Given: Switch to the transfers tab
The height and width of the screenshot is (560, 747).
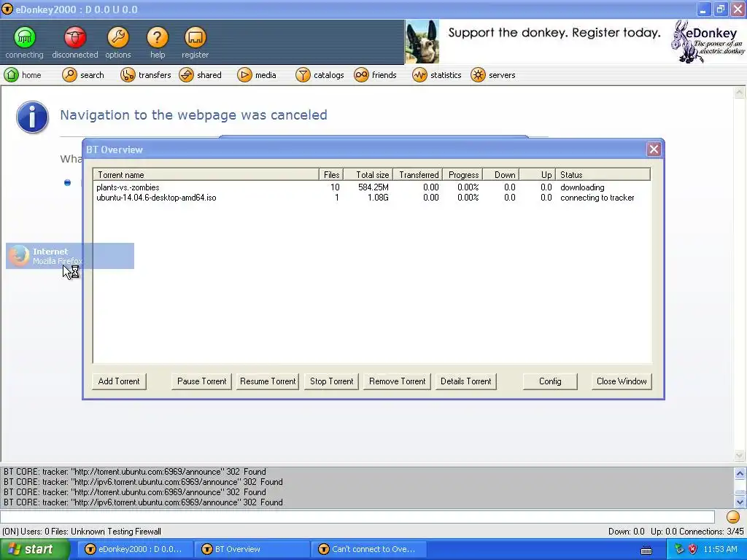Looking at the screenshot, I should [145, 75].
